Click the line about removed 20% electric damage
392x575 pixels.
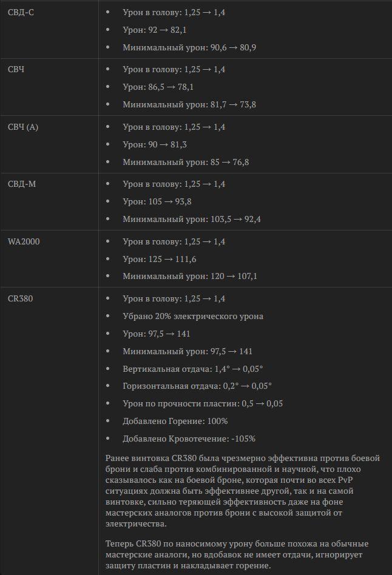pos(193,316)
